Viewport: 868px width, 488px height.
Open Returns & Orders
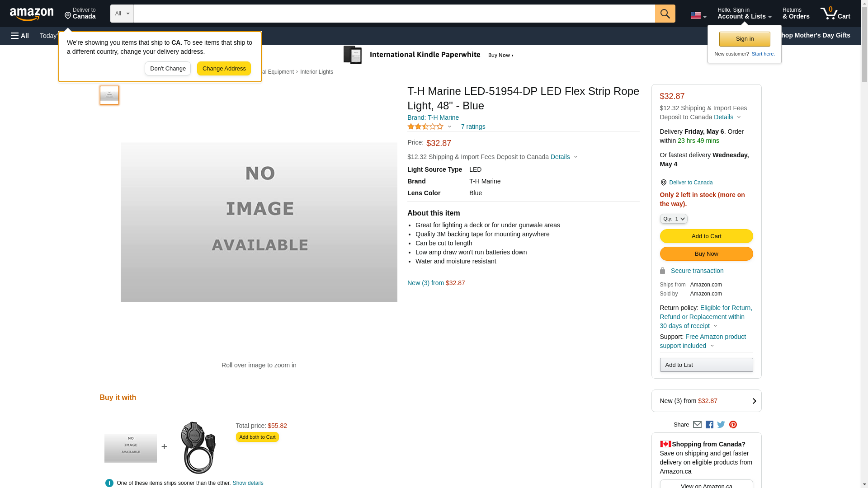pyautogui.click(x=796, y=14)
